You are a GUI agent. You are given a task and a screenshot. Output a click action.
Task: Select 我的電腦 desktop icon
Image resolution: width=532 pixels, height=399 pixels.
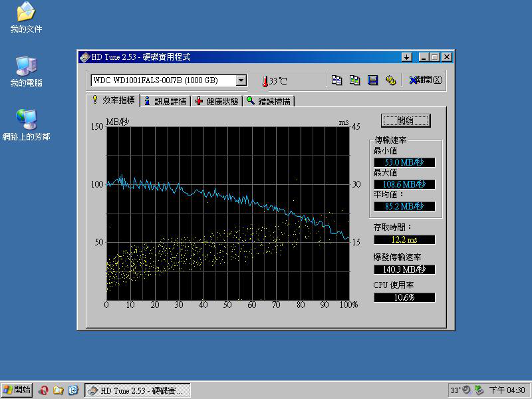26,72
